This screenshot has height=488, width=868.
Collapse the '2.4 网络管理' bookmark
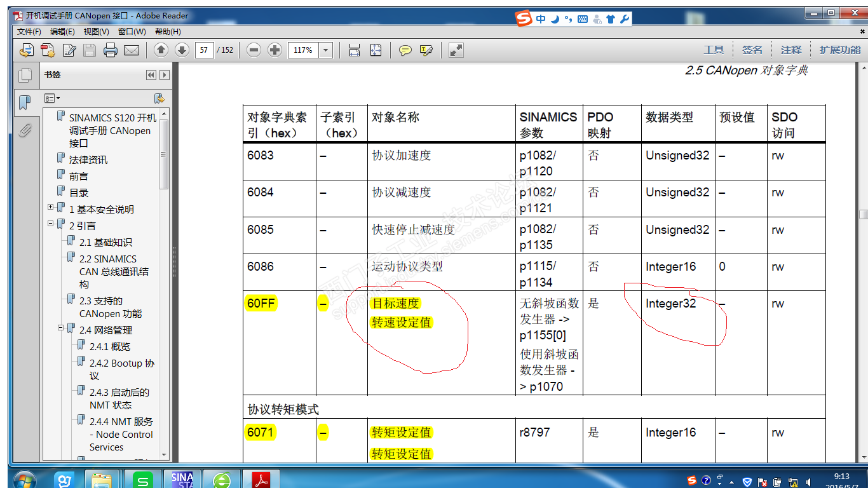click(x=61, y=329)
